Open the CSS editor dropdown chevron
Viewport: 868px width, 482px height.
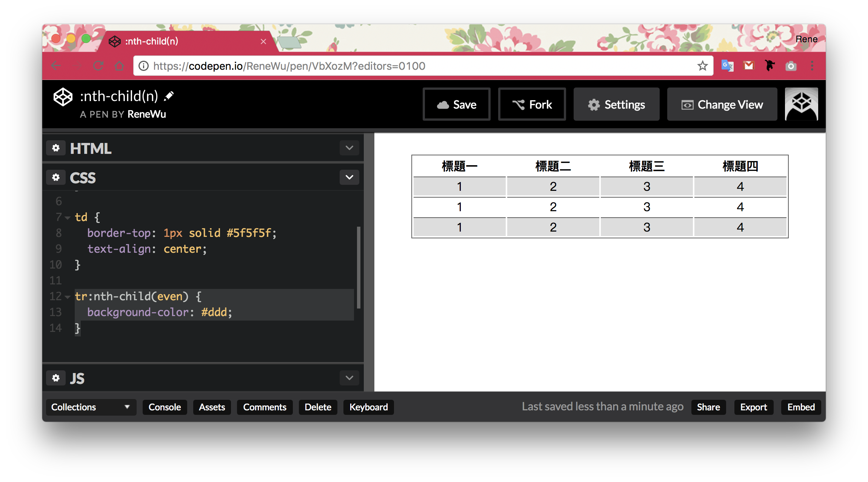click(349, 177)
